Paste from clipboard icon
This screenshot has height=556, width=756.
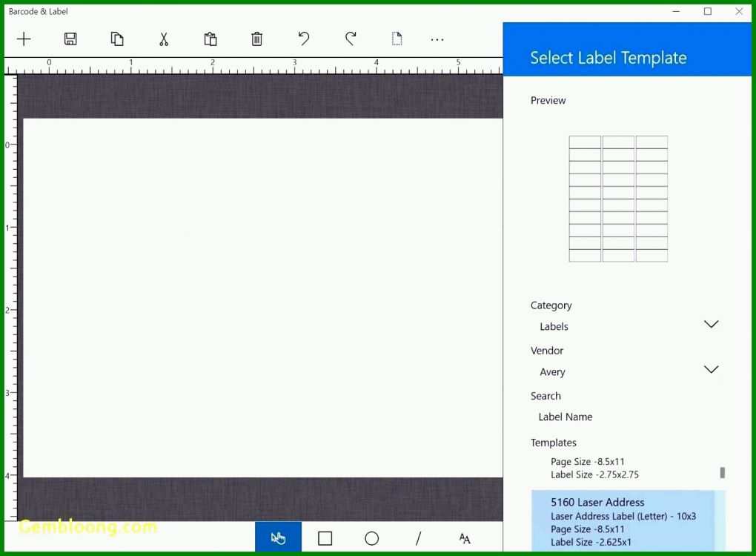pyautogui.click(x=210, y=39)
